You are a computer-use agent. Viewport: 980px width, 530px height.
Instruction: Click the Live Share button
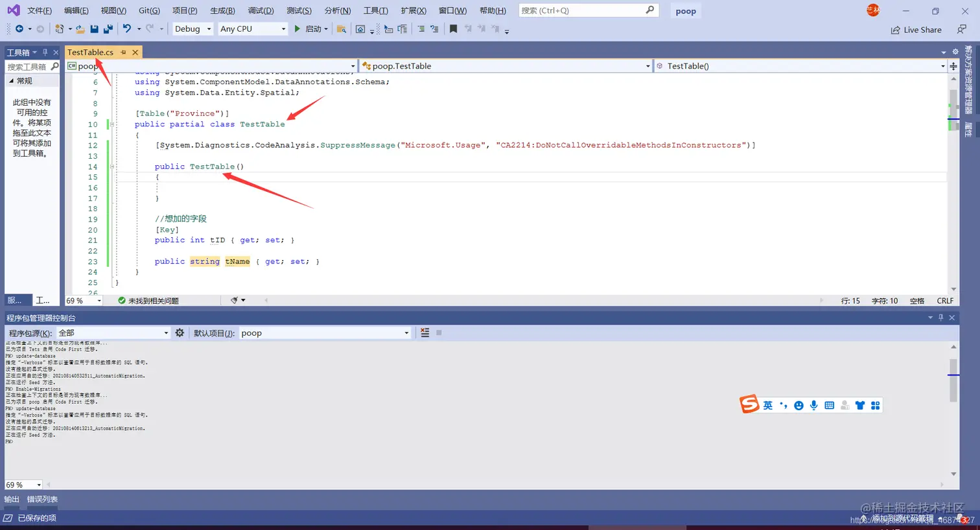point(916,30)
